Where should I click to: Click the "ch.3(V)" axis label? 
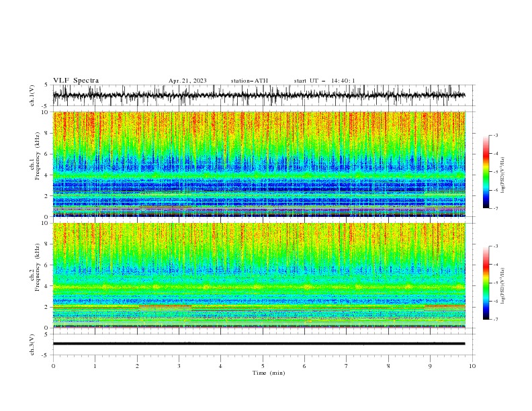(32, 345)
